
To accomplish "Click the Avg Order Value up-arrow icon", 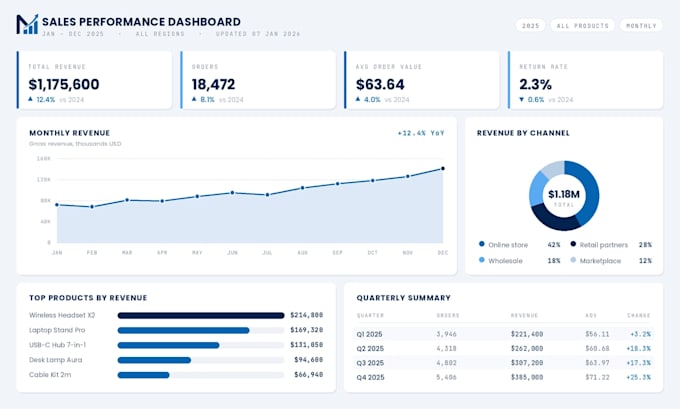I will coord(358,99).
